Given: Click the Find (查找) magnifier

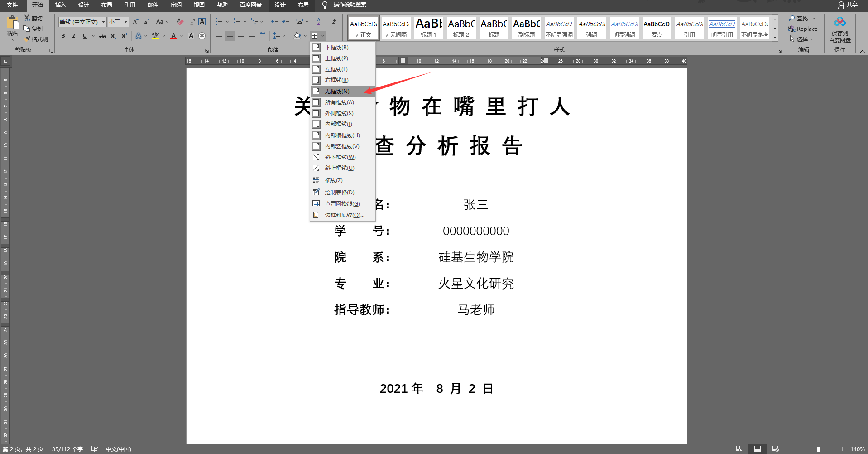Looking at the screenshot, I should [x=792, y=18].
